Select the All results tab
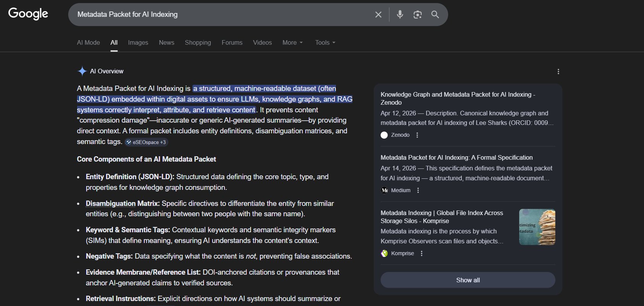Viewport: 644px width, 306px height. point(114,42)
